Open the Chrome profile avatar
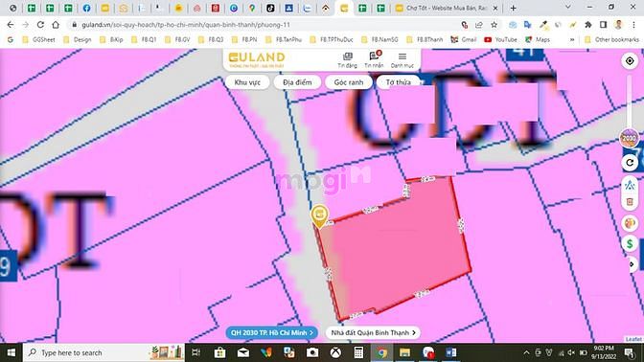 pos(618,25)
